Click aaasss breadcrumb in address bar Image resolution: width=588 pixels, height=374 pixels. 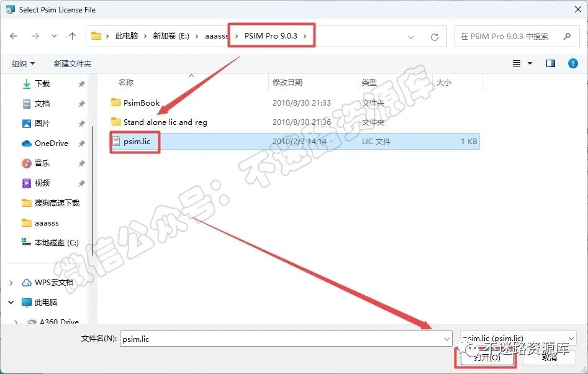coord(216,36)
